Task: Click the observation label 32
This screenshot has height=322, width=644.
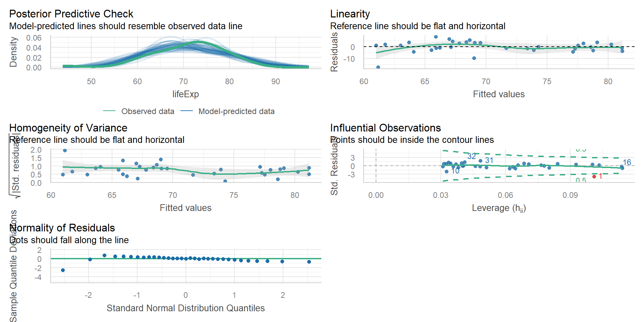Action: [x=472, y=156]
